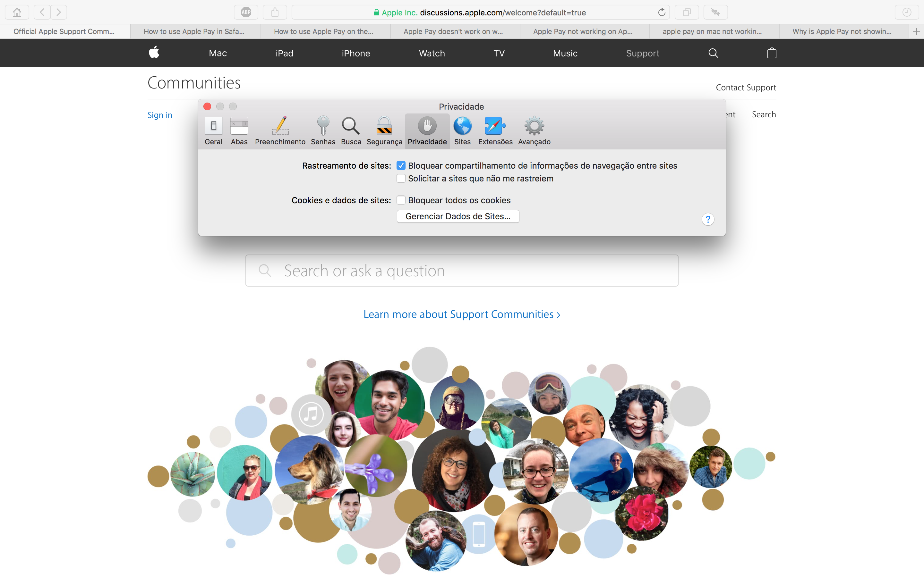Open the preferences help question mark
The height and width of the screenshot is (577, 924).
coord(707,219)
